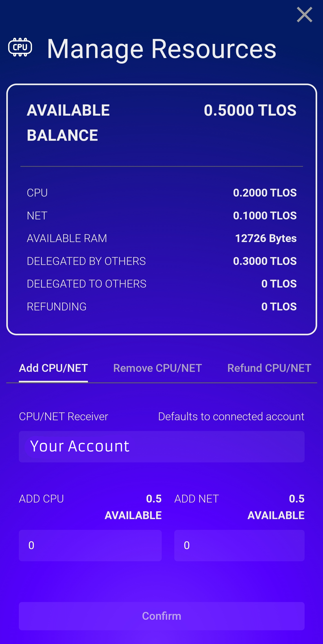Screen dimensions: 323x644
Task: Click the Defaults to connected account hint
Action: pyautogui.click(x=231, y=416)
